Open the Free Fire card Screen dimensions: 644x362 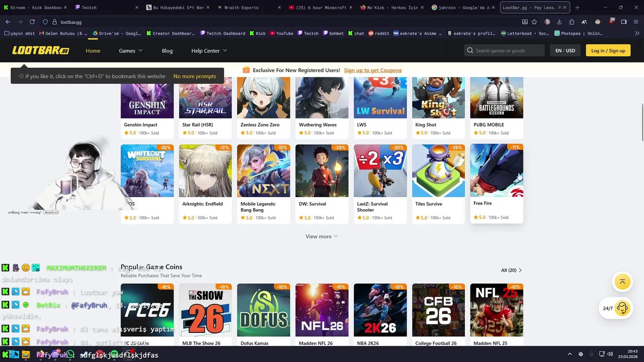[x=497, y=184]
